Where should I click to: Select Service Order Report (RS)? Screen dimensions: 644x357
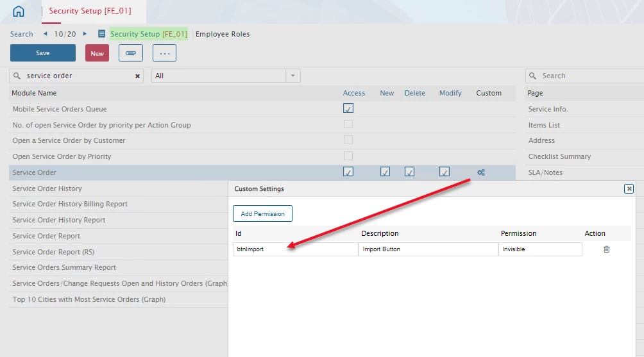tap(53, 252)
